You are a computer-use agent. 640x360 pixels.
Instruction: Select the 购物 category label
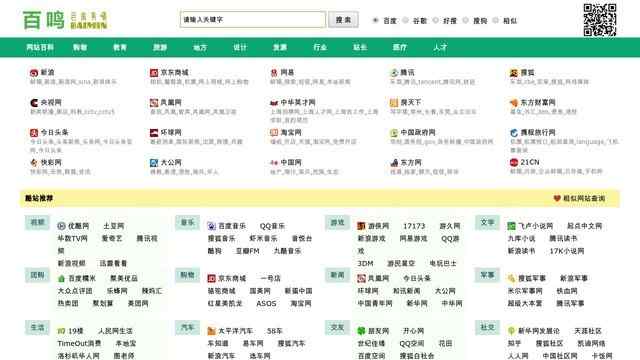click(187, 275)
